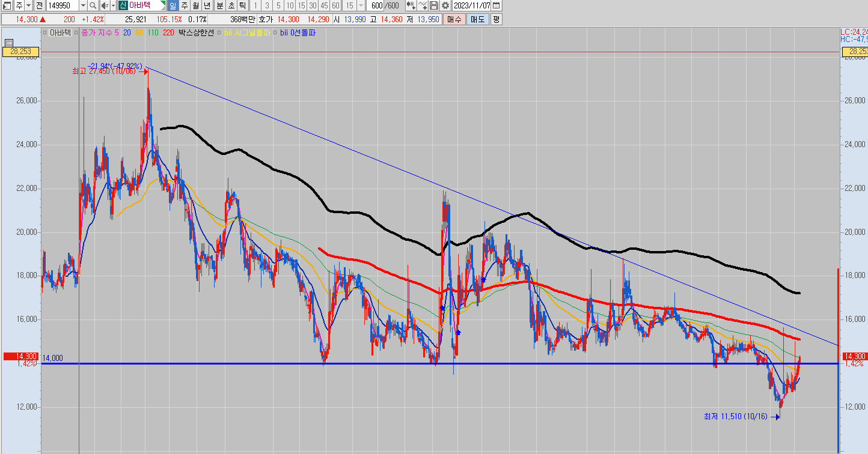This screenshot has height=454, width=868.
Task: Click the red 14,300 current price label on left axis
Action: tap(20, 356)
